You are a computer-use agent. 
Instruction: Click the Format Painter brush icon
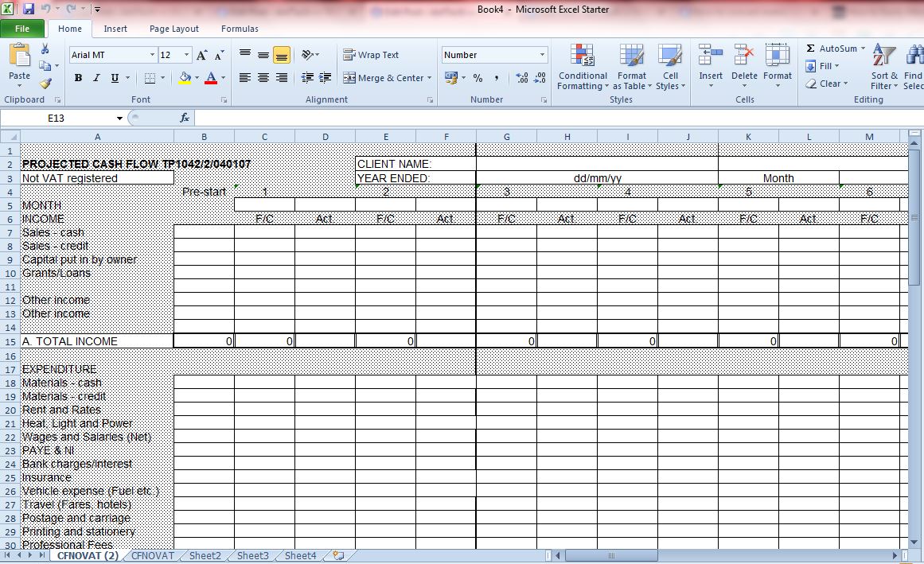45,84
